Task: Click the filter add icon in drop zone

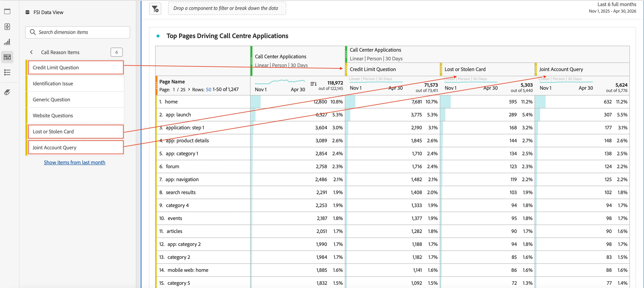Action: pyautogui.click(x=155, y=9)
